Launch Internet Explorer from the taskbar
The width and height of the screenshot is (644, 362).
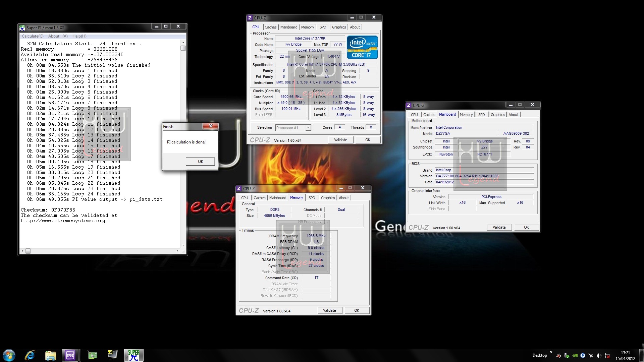[30, 355]
